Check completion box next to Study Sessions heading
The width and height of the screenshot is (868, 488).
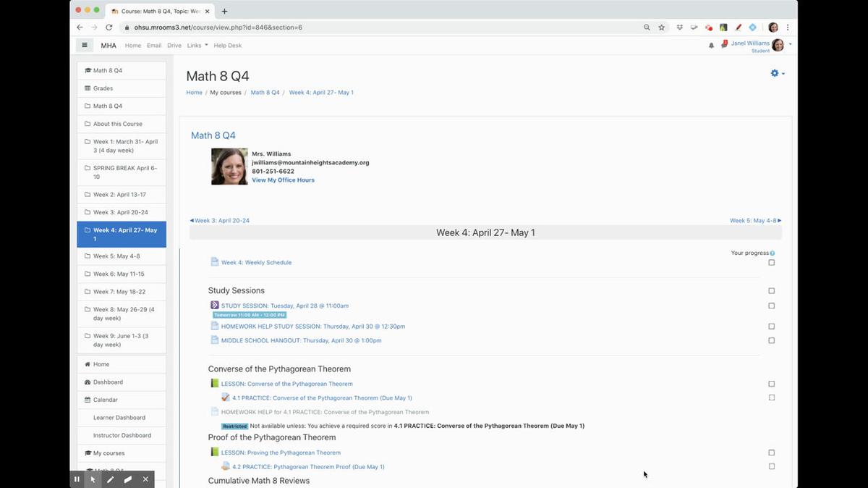click(772, 291)
